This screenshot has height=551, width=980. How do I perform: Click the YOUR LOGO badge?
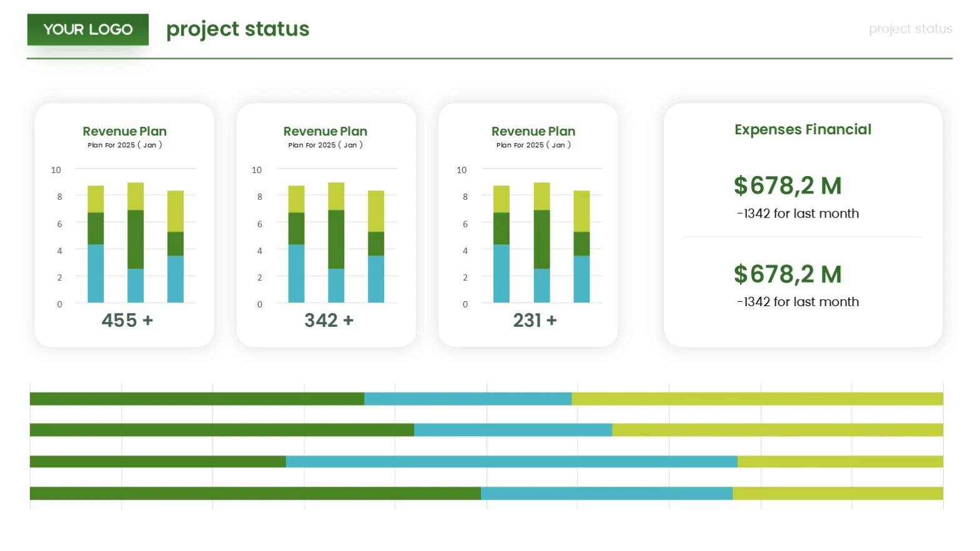(x=88, y=29)
